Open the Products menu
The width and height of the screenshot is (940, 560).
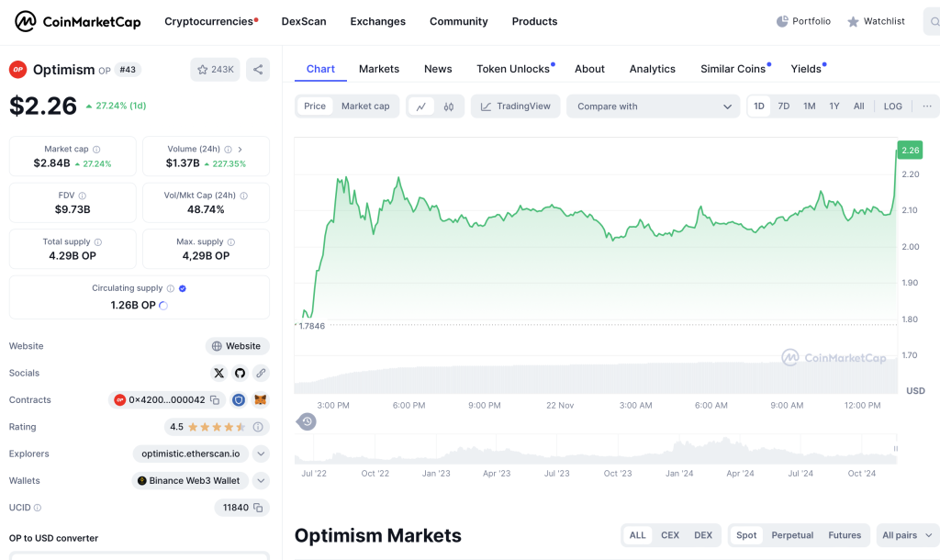pyautogui.click(x=535, y=22)
